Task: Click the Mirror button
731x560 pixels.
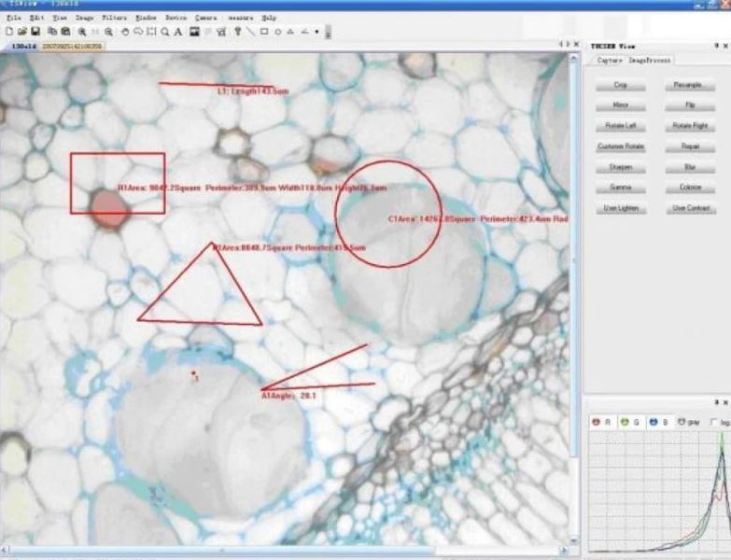Action: (x=621, y=105)
